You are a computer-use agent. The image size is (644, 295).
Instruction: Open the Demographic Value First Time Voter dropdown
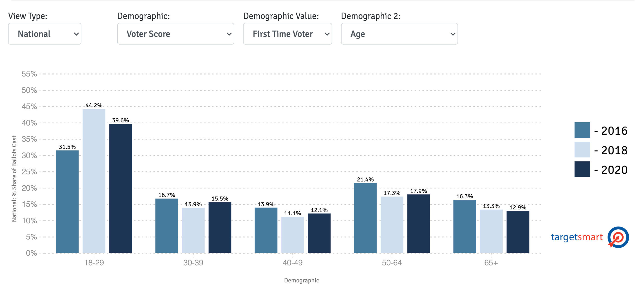click(x=287, y=34)
